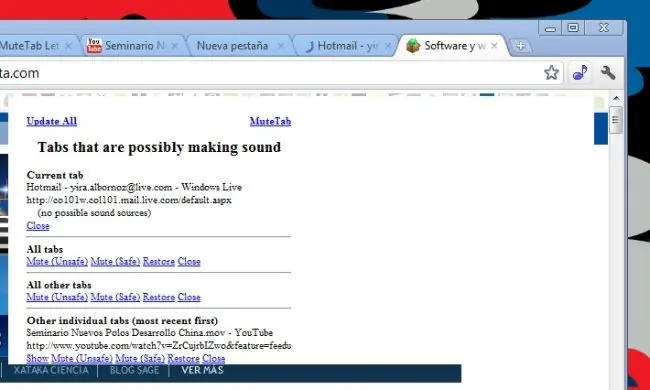Close the Hotmail tab

(388, 46)
